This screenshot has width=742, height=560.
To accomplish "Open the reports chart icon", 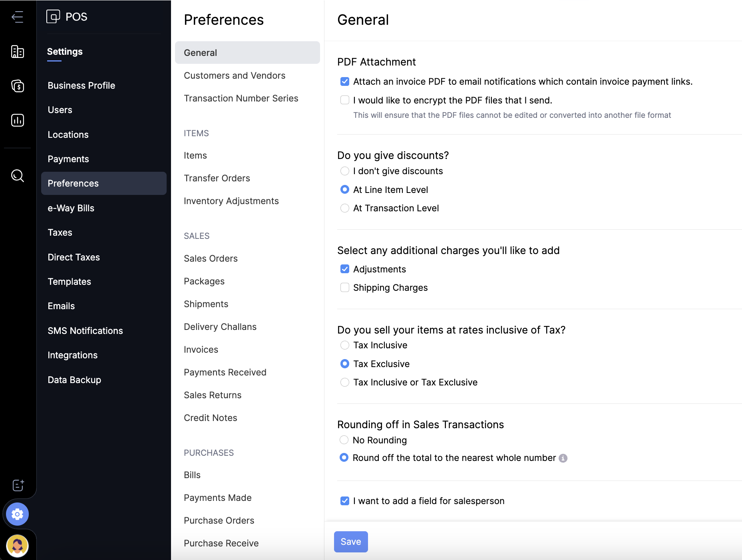I will [17, 120].
